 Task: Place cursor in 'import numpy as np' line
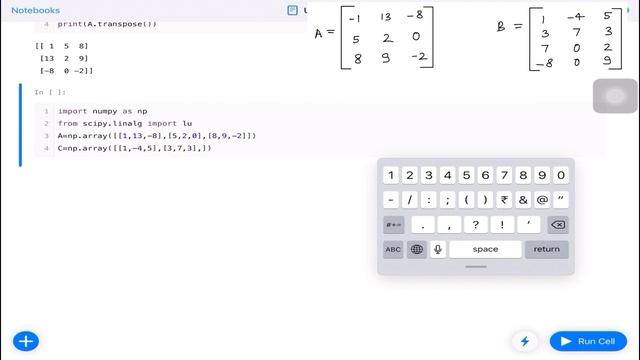[102, 111]
